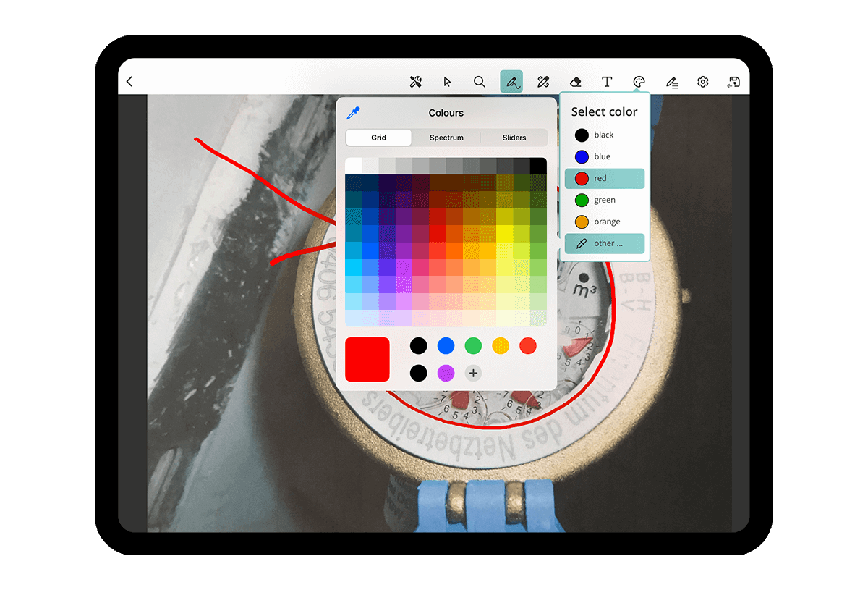Open the zoom magnifier tool
This screenshot has height=590, width=868.
click(x=480, y=82)
